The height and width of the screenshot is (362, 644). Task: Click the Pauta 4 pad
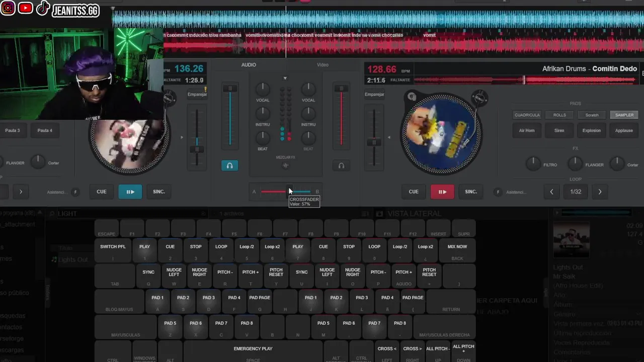click(45, 131)
